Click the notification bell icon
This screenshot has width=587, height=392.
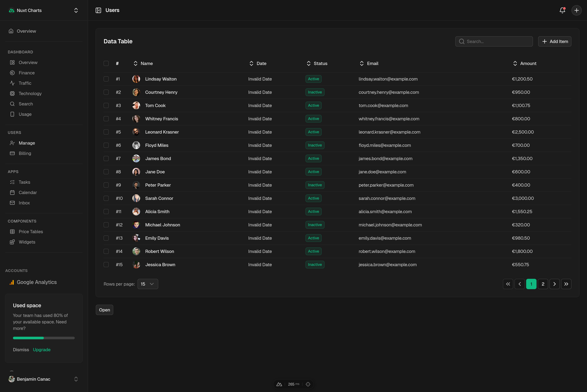click(562, 10)
